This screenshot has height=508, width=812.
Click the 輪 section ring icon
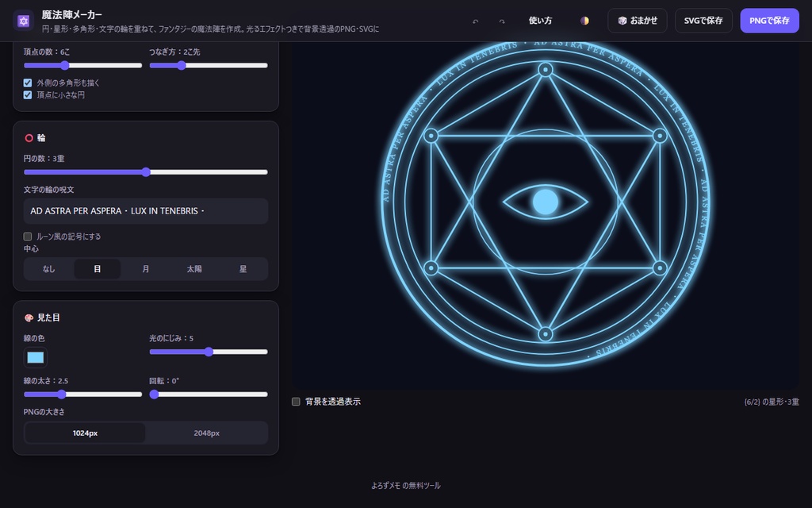tap(29, 138)
